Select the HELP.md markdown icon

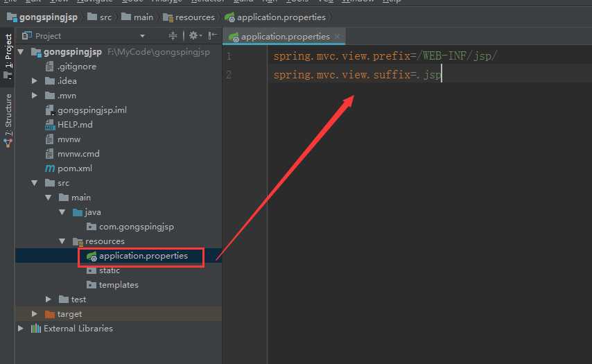[x=49, y=125]
